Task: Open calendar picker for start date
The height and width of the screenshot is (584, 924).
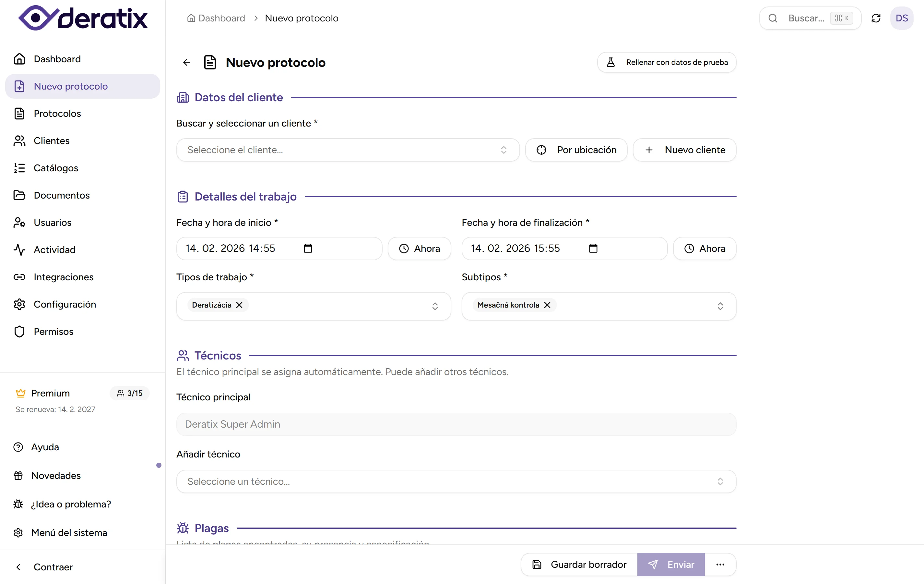Action: pos(308,249)
